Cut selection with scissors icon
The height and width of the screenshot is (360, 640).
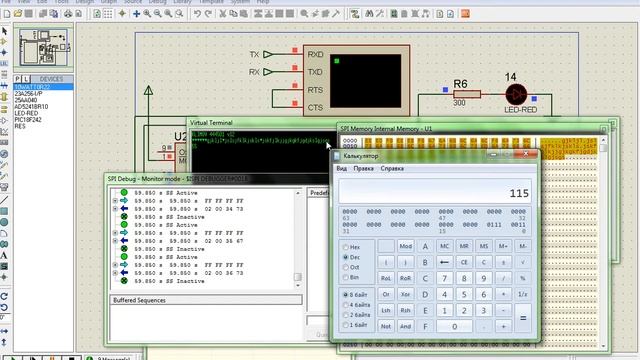click(x=223, y=14)
